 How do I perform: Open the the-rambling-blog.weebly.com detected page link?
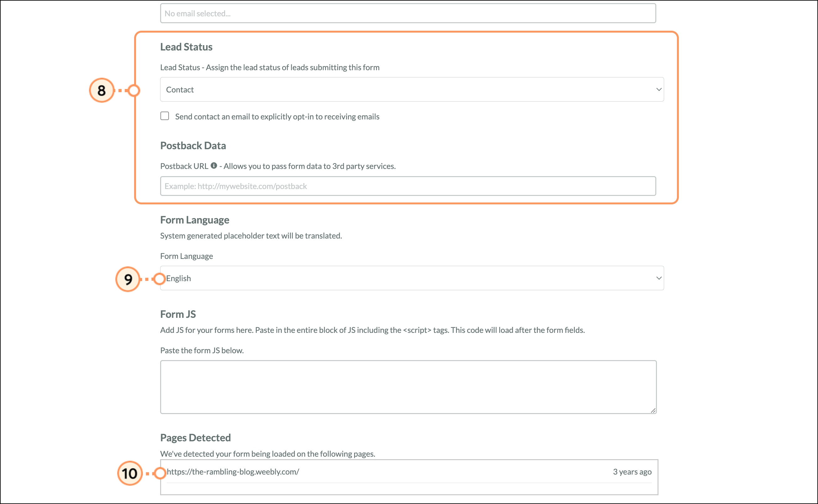[x=233, y=472]
